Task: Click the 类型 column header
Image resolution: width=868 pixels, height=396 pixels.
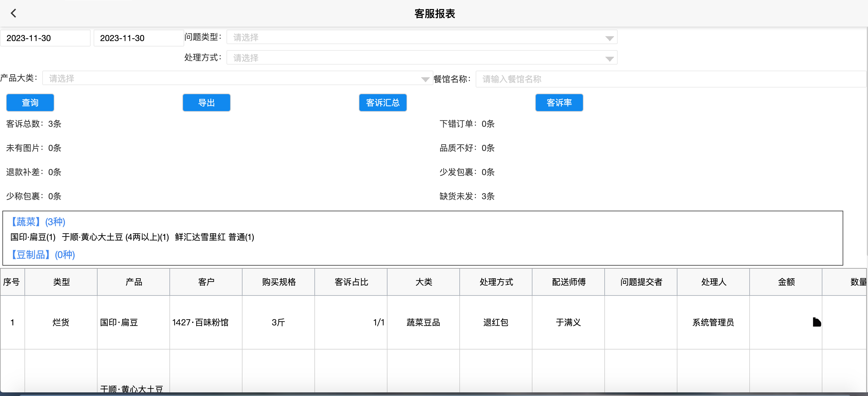Action: [x=61, y=282]
